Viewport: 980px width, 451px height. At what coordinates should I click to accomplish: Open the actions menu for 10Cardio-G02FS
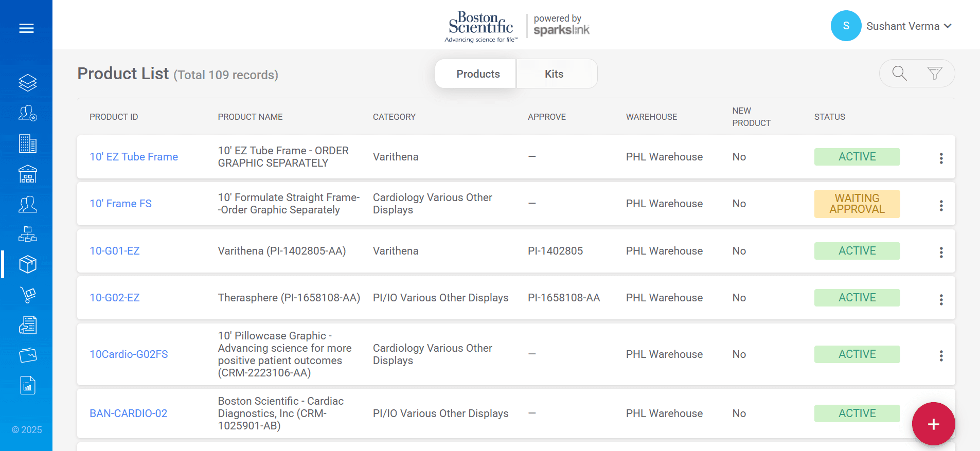[x=941, y=355]
